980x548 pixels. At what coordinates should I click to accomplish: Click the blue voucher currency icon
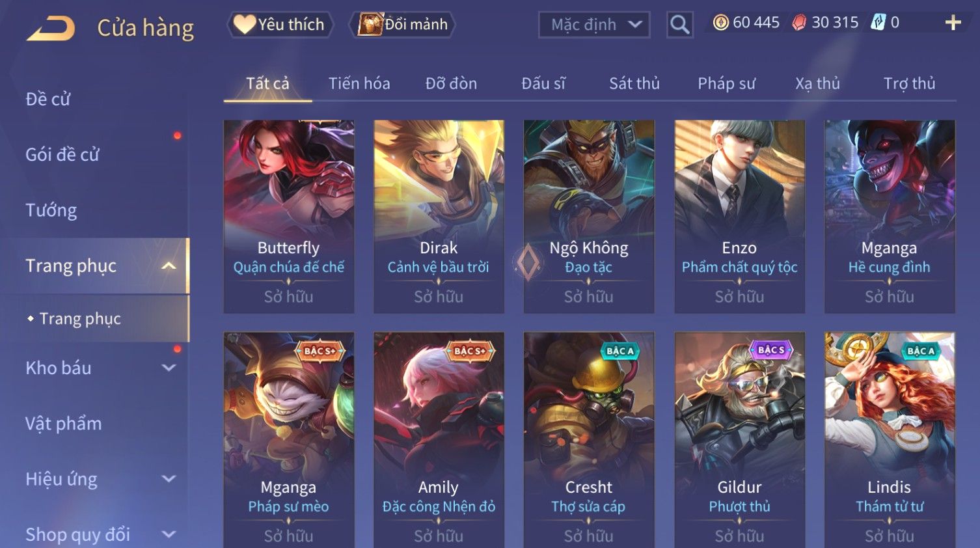coord(878,23)
